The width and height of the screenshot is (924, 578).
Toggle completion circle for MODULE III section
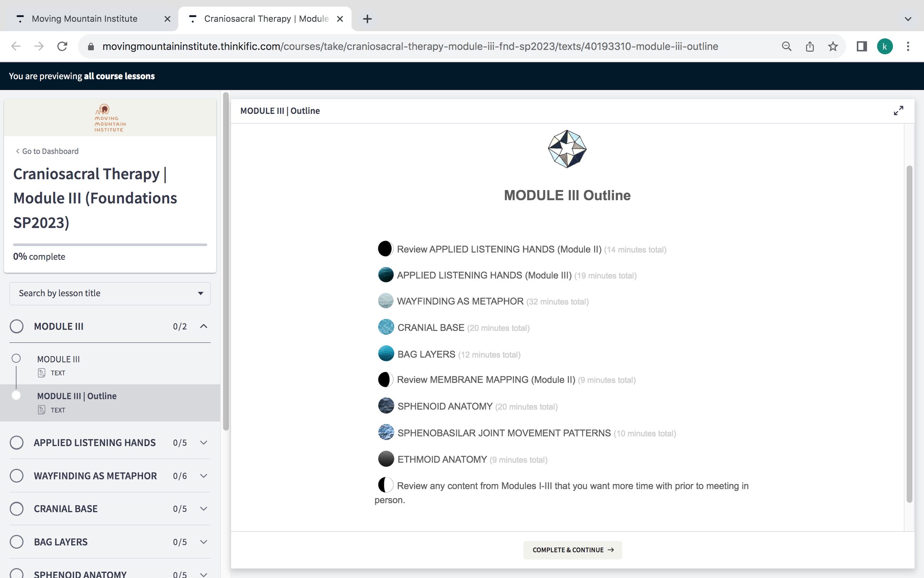point(16,327)
